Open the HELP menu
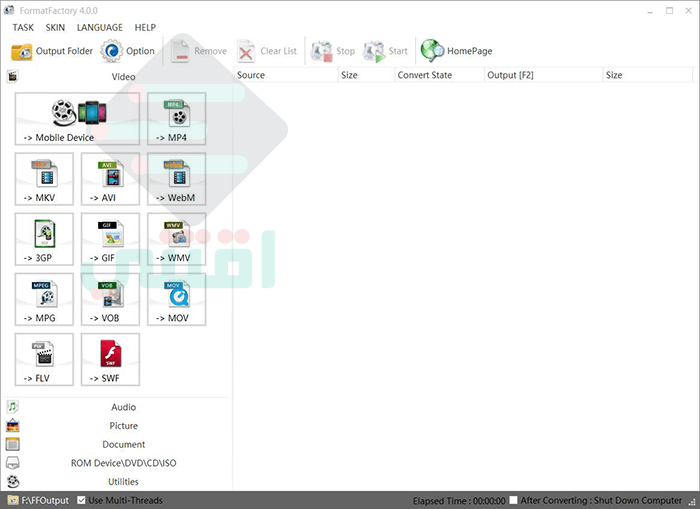The image size is (700, 509). click(x=146, y=28)
